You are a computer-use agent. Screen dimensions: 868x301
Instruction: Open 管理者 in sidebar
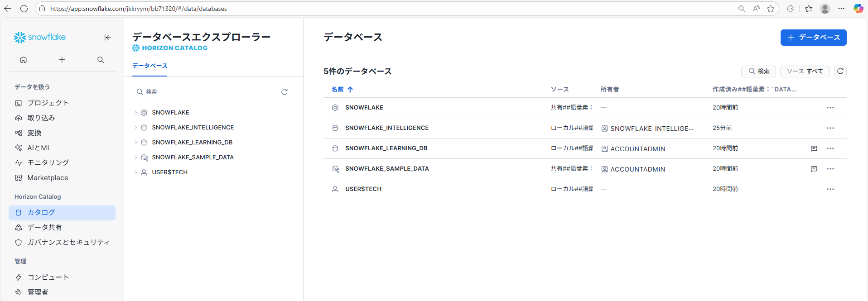62,292
